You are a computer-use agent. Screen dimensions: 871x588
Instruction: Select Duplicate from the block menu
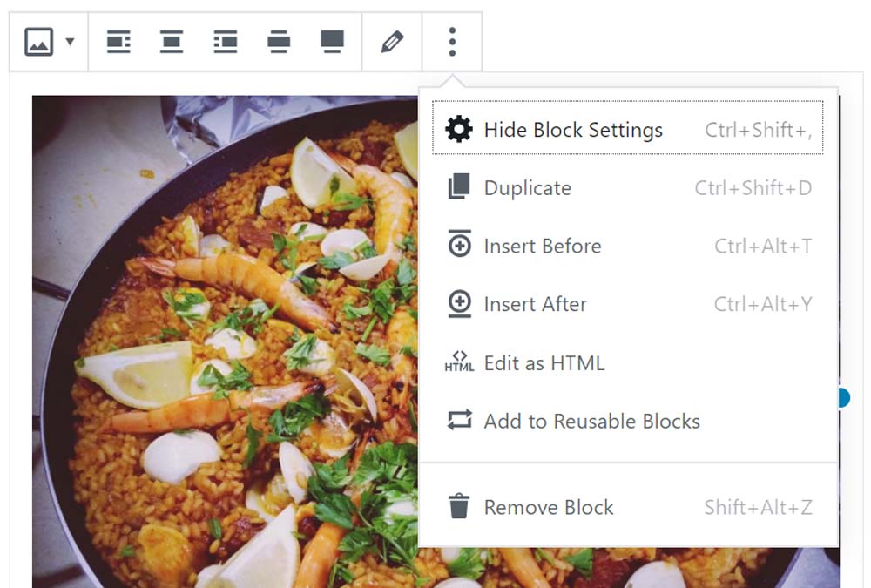click(x=528, y=188)
